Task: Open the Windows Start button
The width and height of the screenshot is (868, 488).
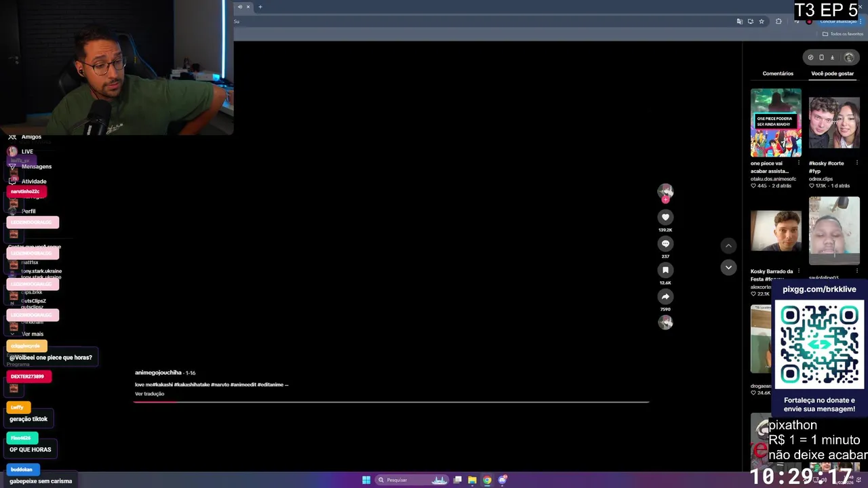Action: tap(366, 480)
